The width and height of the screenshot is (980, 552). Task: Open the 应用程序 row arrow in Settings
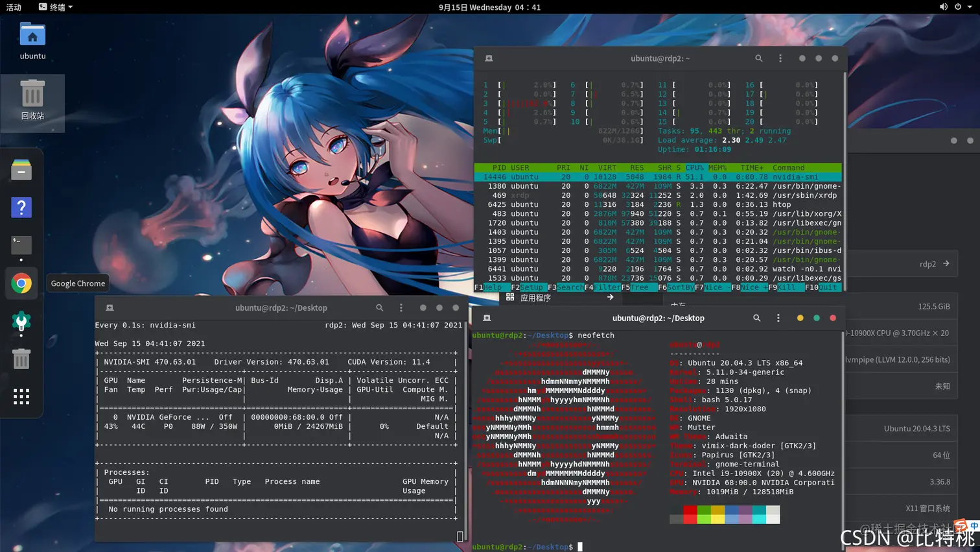click(x=610, y=297)
